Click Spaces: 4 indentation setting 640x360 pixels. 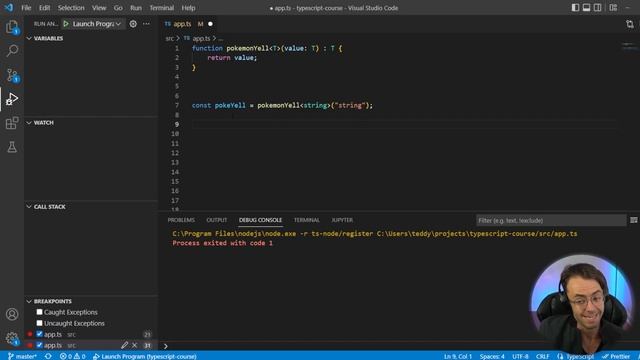[492, 356]
